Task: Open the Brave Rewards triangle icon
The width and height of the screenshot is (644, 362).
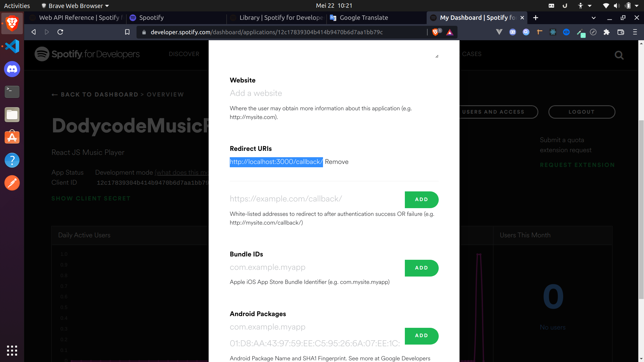Action: coord(450,32)
